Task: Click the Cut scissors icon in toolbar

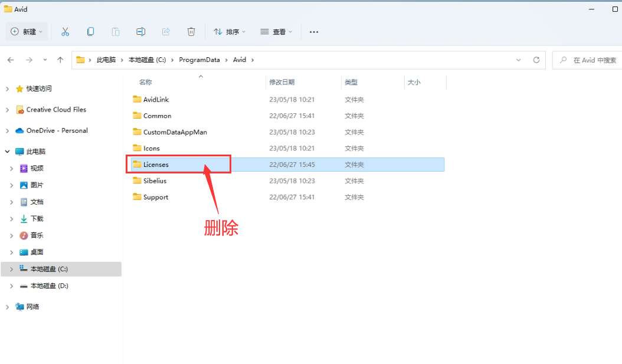Action: (66, 32)
